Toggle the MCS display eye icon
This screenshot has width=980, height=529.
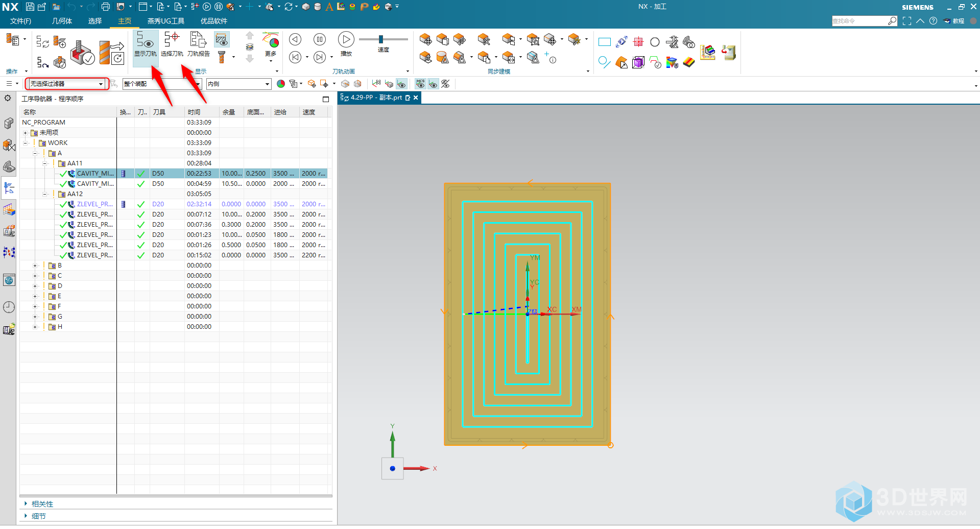pyautogui.click(x=420, y=84)
